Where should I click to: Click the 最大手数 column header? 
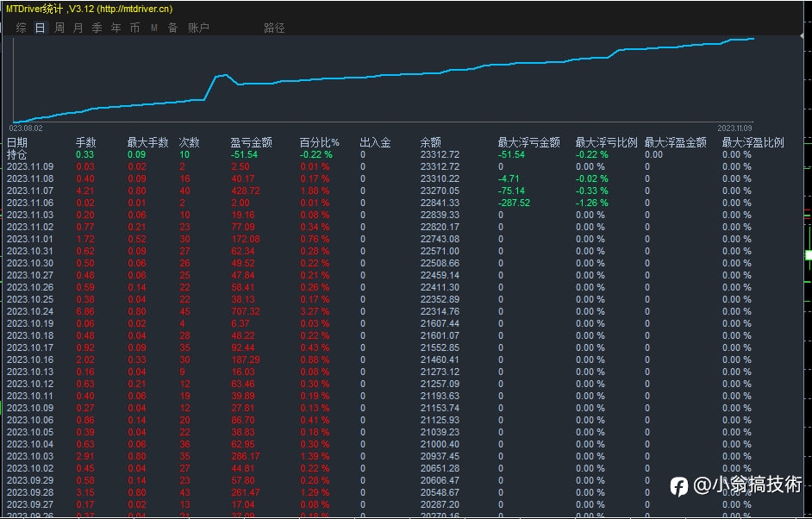(148, 142)
